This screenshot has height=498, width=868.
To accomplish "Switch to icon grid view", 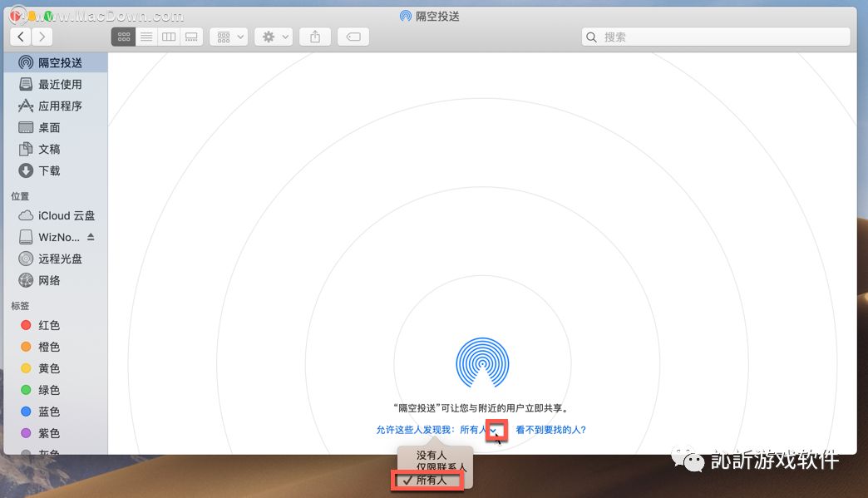I will pos(123,37).
